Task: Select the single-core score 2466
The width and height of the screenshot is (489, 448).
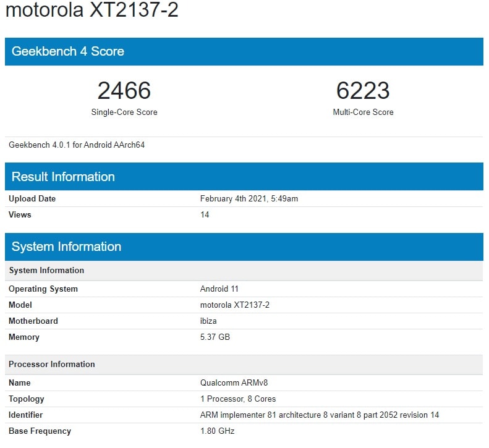Action: (124, 90)
